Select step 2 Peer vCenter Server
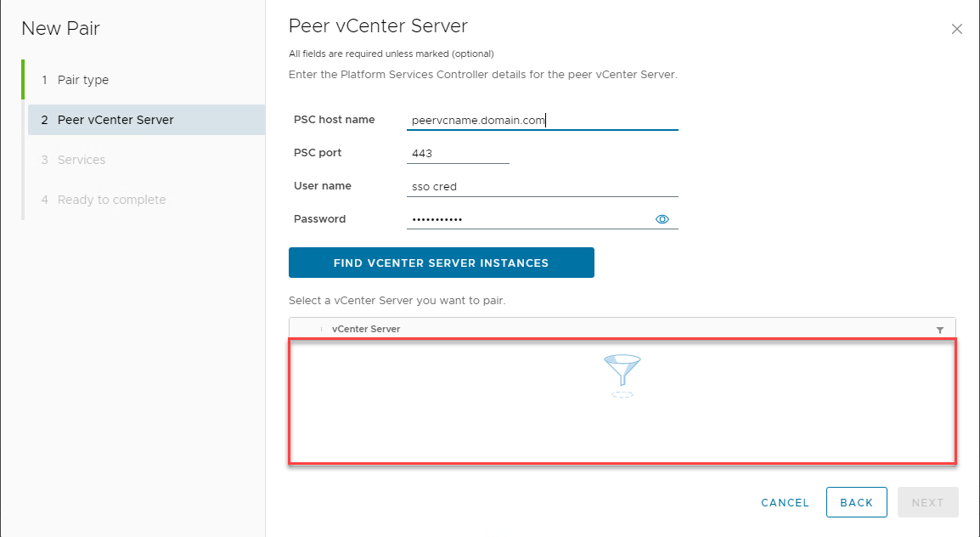The height and width of the screenshot is (537, 980). [146, 120]
